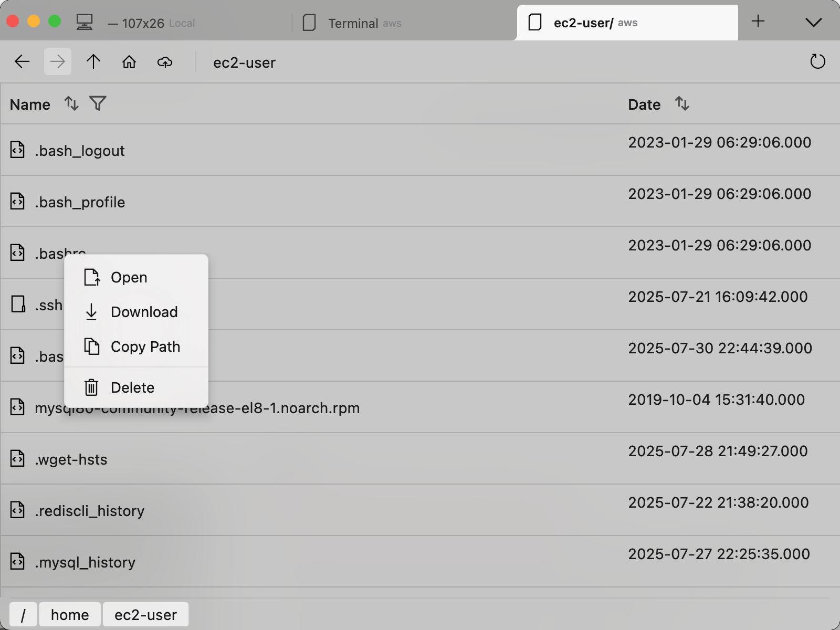Image resolution: width=840 pixels, height=630 pixels.
Task: Click the trash icon beside Delete
Action: (91, 387)
